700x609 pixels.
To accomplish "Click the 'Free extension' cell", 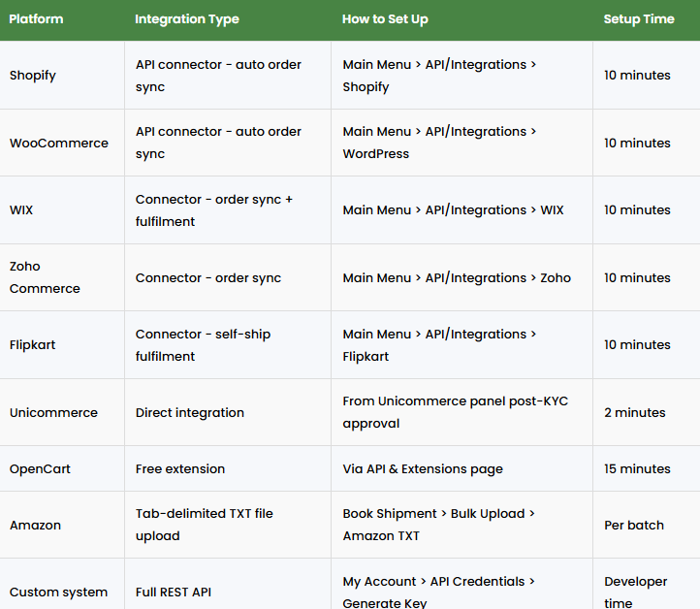I will pos(228,468).
